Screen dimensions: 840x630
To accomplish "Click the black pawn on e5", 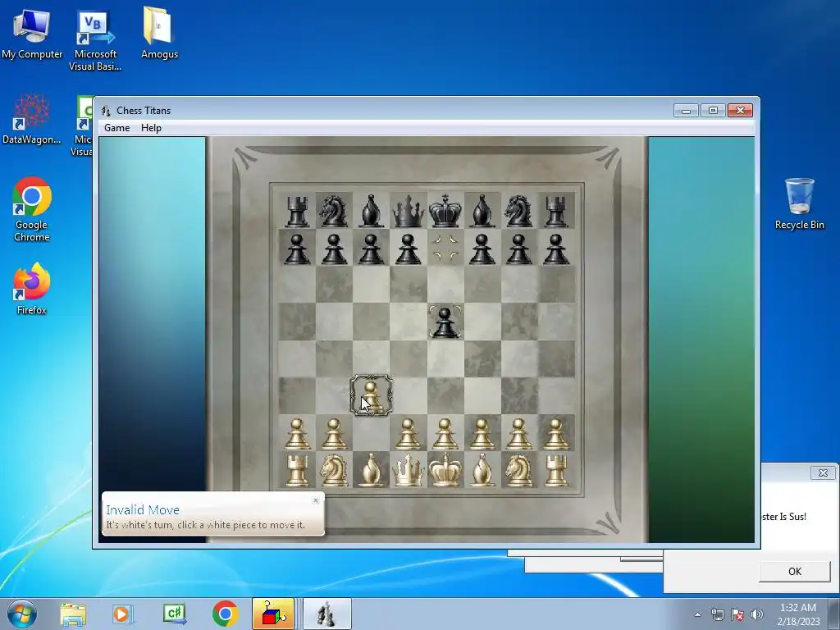I will (445, 322).
